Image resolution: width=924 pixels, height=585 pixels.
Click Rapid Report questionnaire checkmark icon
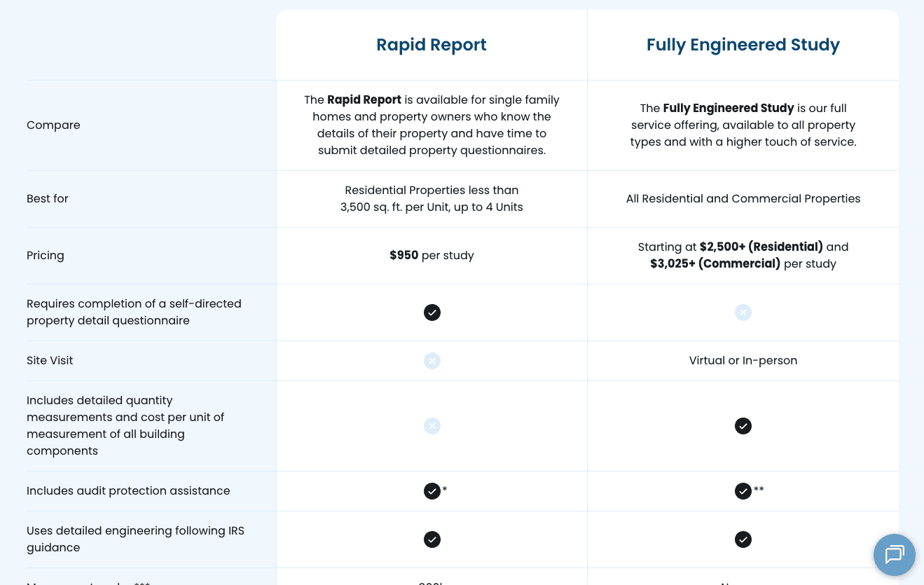pos(432,312)
